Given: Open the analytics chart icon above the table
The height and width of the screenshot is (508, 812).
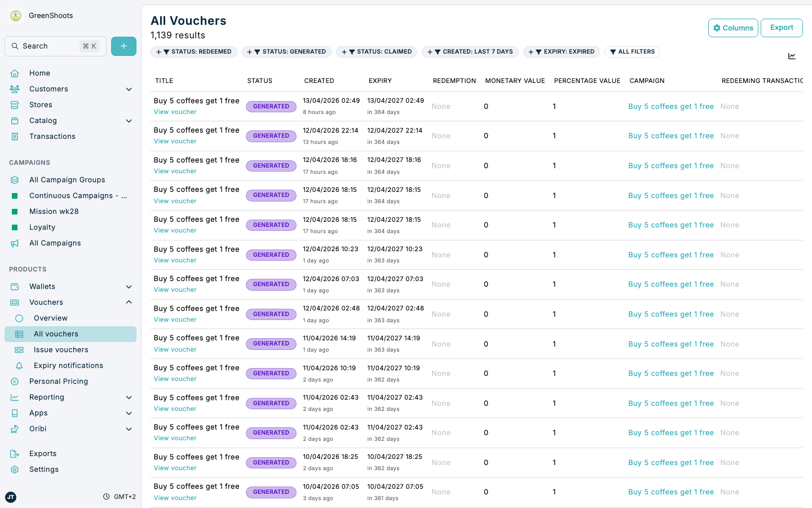Looking at the screenshot, I should tap(792, 56).
